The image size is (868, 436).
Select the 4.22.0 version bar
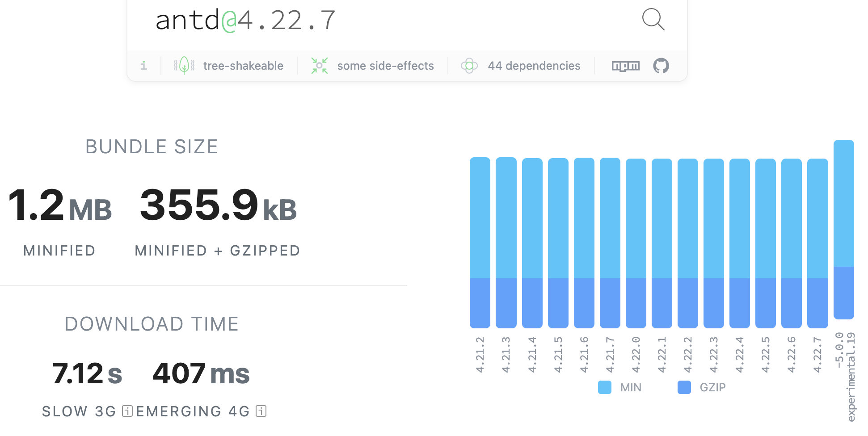[636, 243]
